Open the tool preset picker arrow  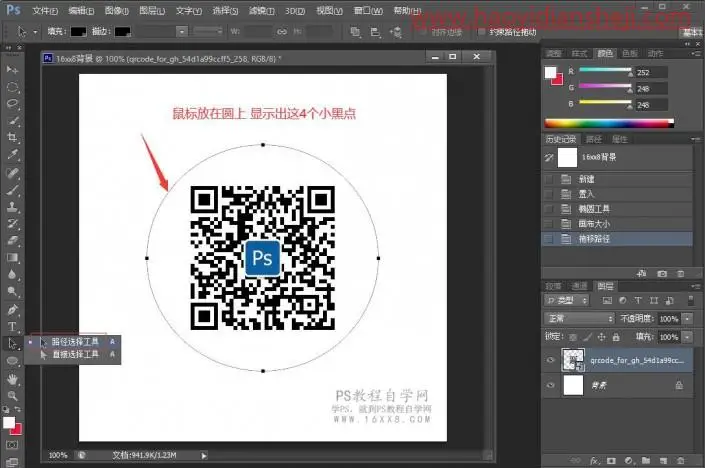pos(35,32)
